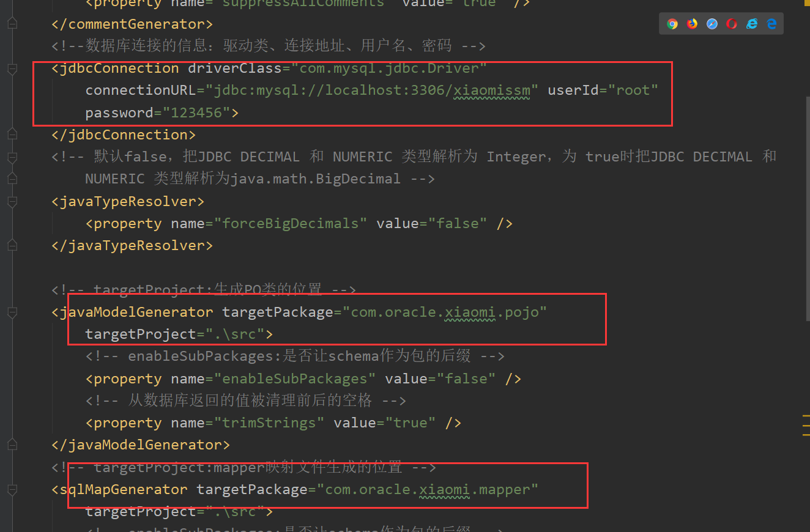Screen dimensions: 810x532
Task: Click the javaModelGenerator opening tag name
Action: (136, 312)
